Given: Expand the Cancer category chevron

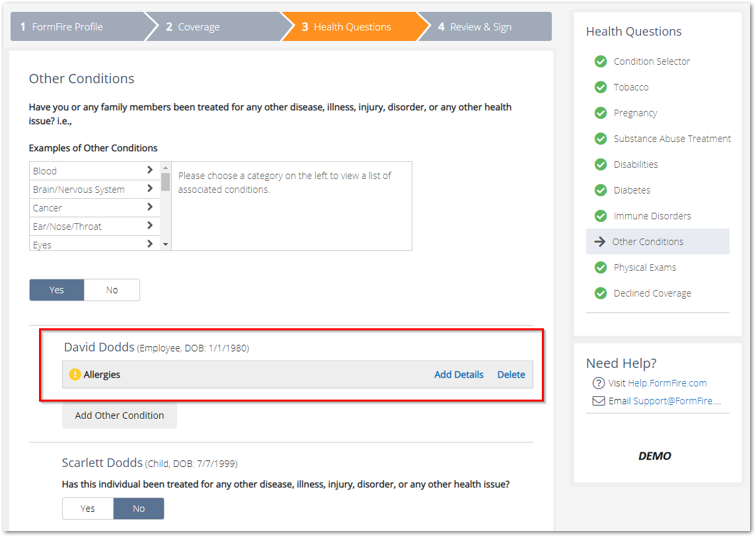Looking at the screenshot, I should point(150,207).
